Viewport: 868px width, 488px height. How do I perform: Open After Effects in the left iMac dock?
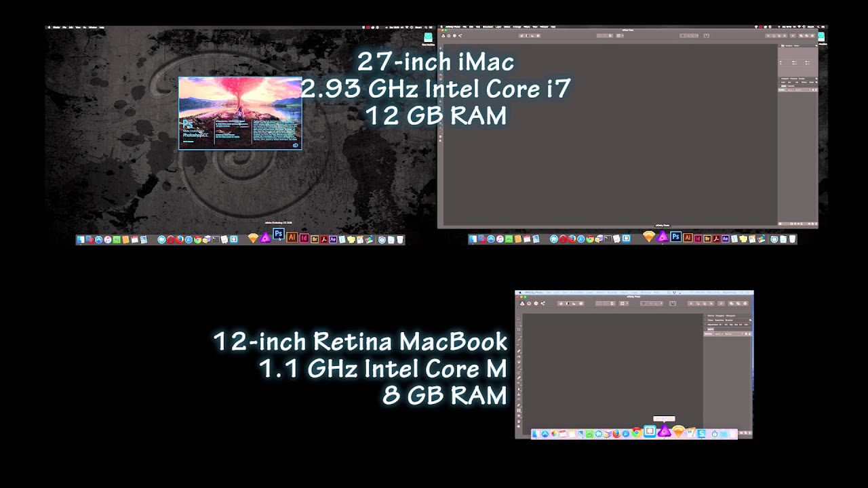click(x=333, y=239)
